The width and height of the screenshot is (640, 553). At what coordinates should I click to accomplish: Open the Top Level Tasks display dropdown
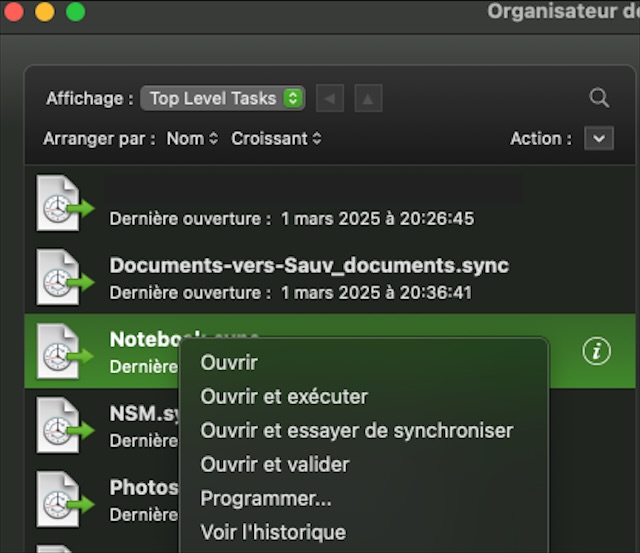coord(222,98)
